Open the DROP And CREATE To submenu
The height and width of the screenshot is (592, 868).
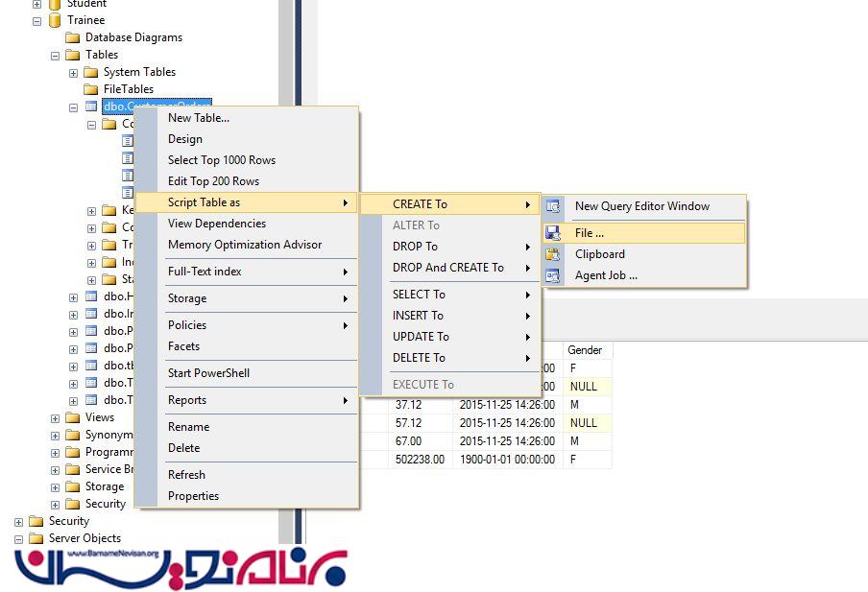pos(447,268)
